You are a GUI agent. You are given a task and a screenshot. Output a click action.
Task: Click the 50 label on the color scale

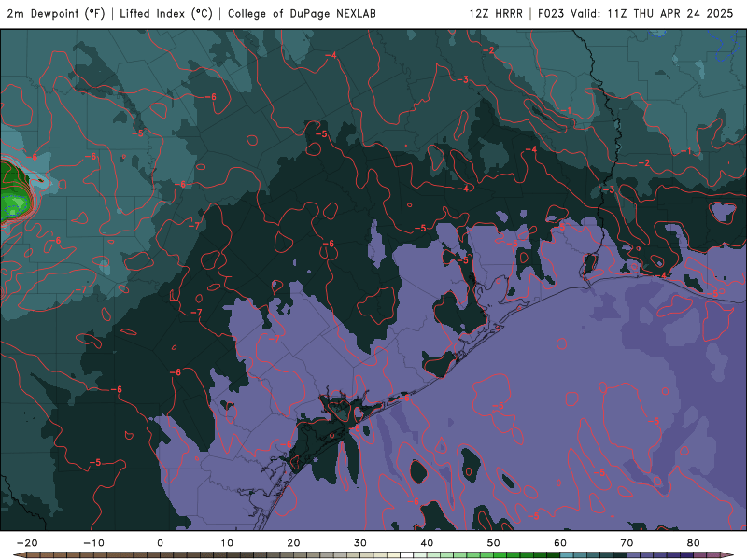(494, 543)
